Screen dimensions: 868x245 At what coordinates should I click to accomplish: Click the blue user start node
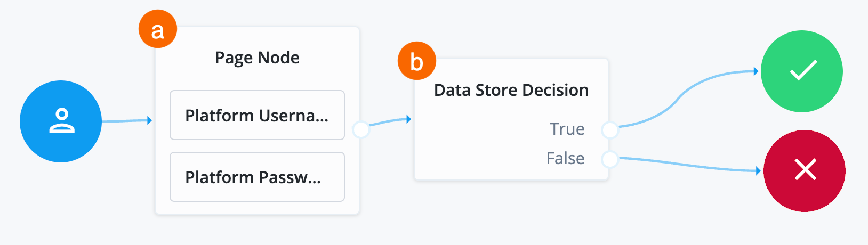61,121
